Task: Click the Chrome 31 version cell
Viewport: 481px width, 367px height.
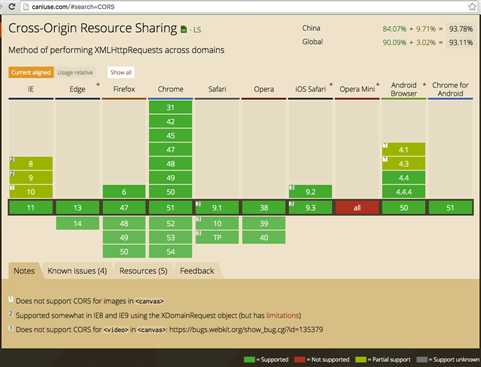Action: pos(170,107)
